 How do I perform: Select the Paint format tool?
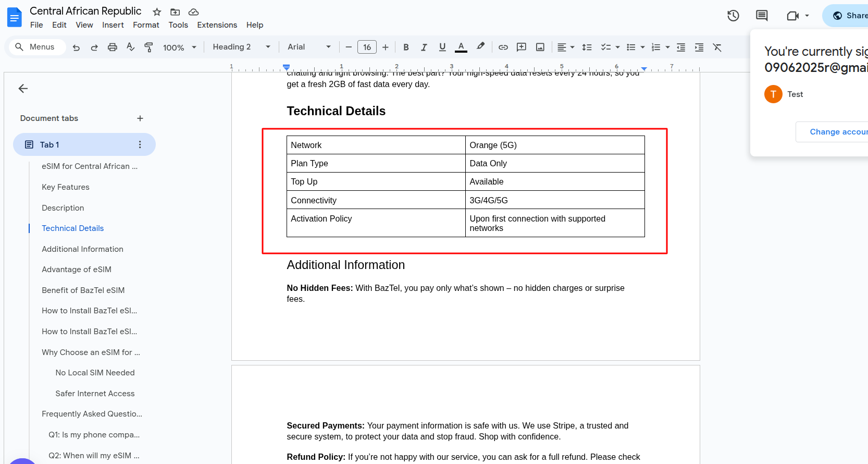(148, 47)
